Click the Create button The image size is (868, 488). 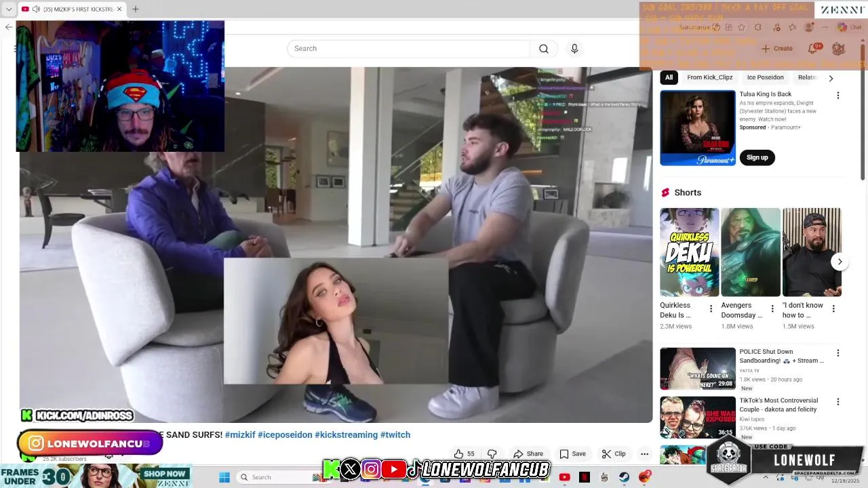[776, 49]
